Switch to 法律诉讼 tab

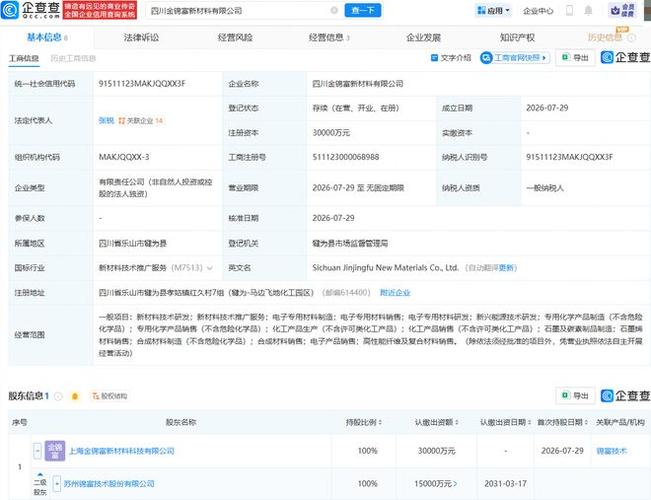(x=141, y=38)
